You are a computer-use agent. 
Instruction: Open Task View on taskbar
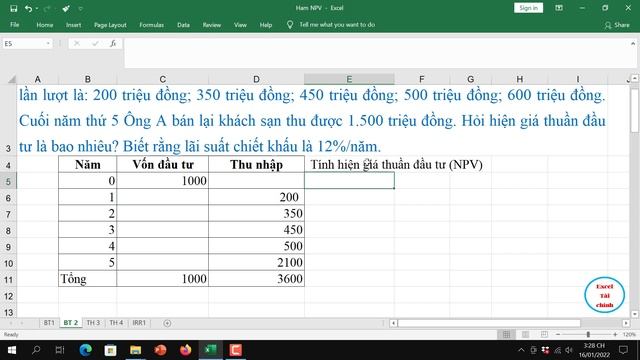(60, 350)
